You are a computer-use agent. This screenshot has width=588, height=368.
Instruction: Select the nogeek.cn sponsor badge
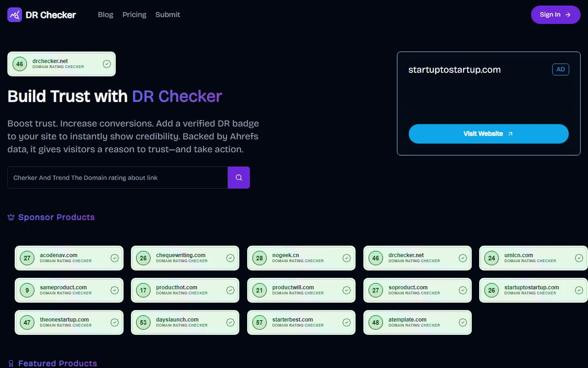pyautogui.click(x=301, y=258)
